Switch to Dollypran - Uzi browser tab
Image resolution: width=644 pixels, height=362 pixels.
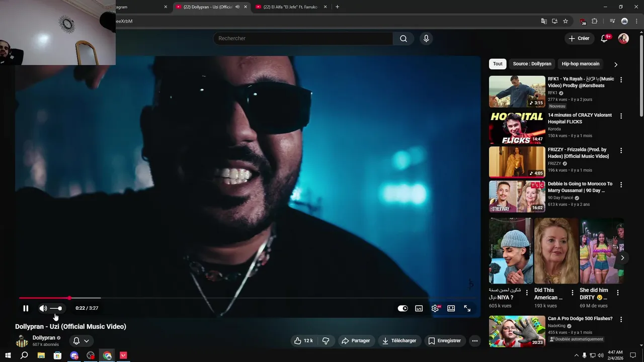click(x=207, y=7)
